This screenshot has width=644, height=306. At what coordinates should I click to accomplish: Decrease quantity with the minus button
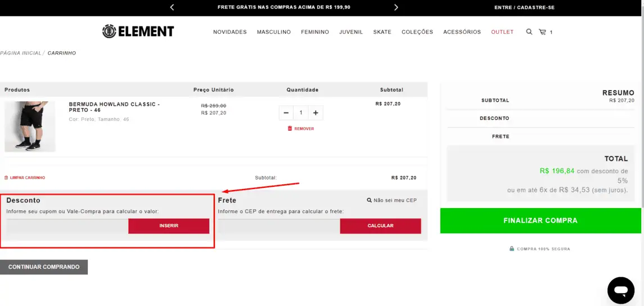(286, 112)
